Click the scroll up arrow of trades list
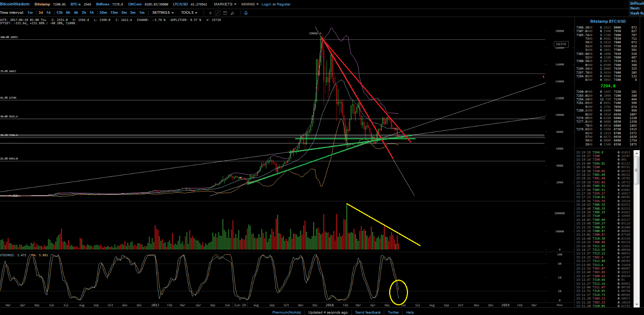644x315 pixels. 636,153
